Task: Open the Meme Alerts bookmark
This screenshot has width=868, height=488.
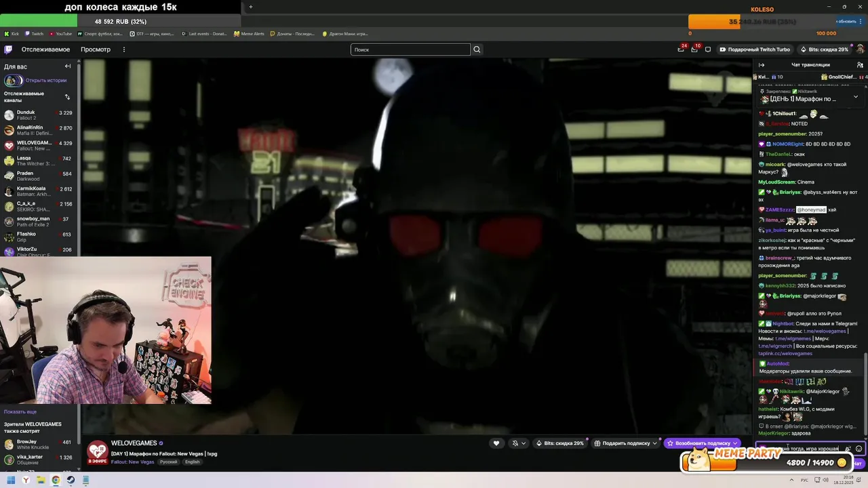Action: [249, 33]
